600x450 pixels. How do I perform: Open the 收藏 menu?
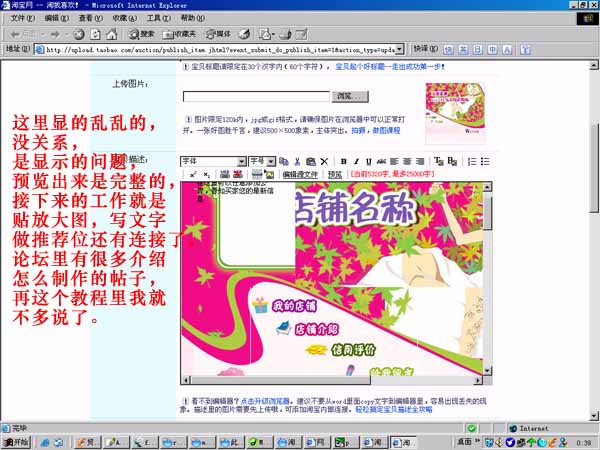coord(125,18)
